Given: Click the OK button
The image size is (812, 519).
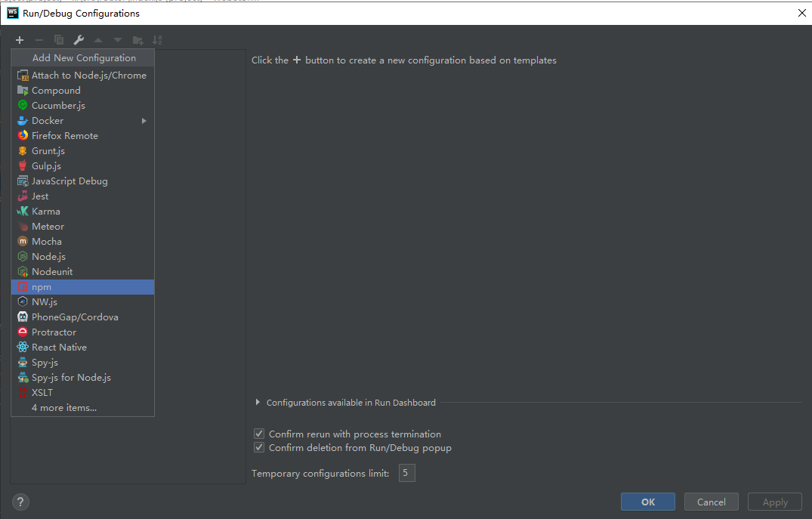Looking at the screenshot, I should click(x=648, y=502).
